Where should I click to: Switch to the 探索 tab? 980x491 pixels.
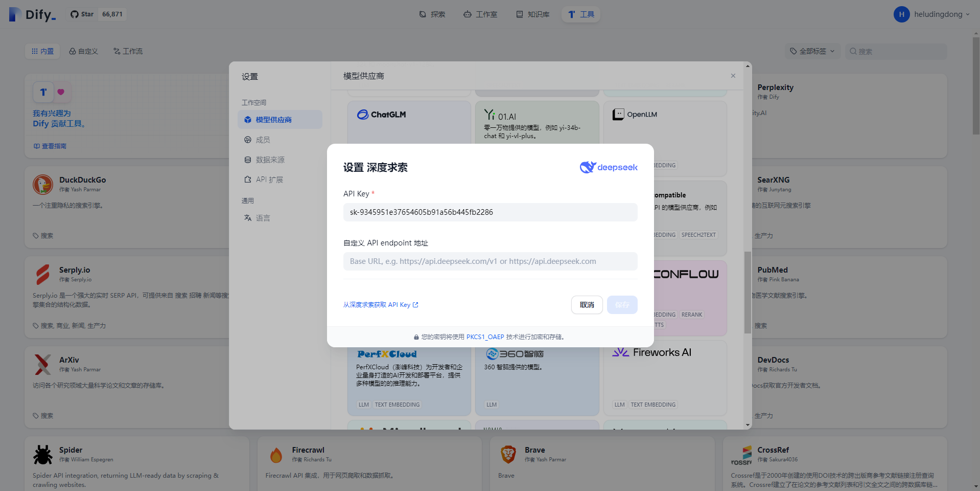point(432,14)
